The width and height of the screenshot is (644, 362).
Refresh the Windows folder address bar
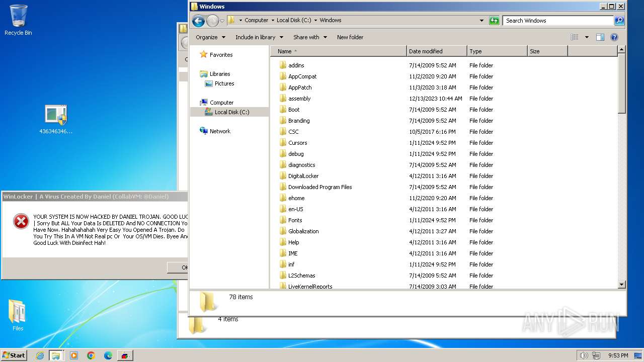[494, 21]
